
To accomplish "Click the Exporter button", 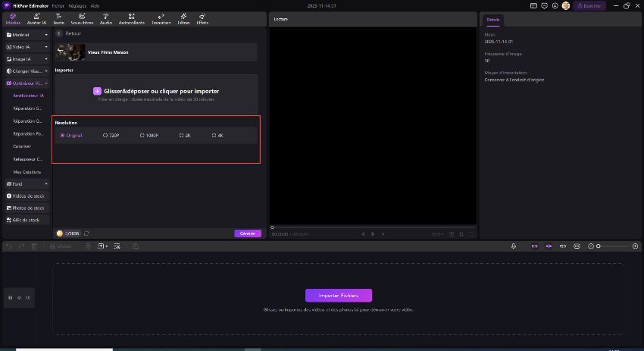I will click(x=589, y=6).
